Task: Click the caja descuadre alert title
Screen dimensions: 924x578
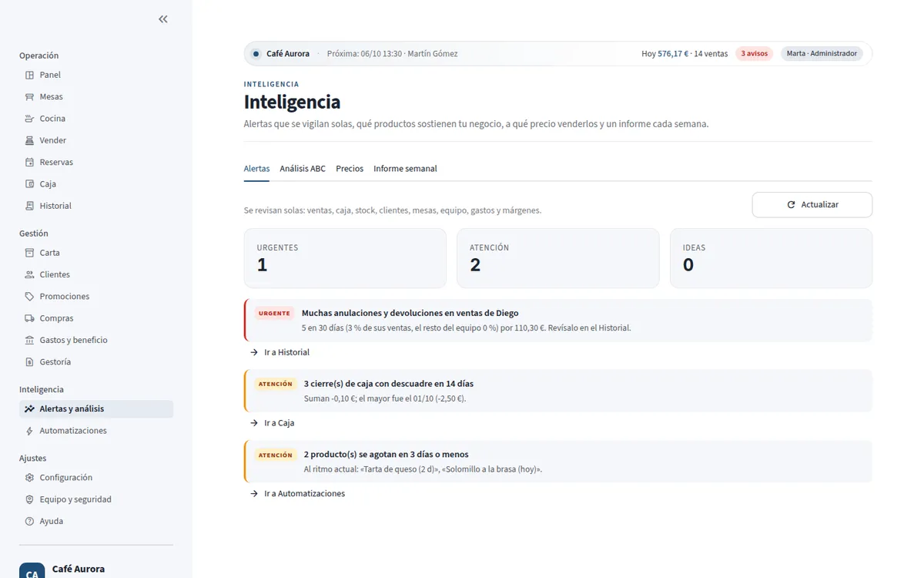Action: [x=389, y=384]
